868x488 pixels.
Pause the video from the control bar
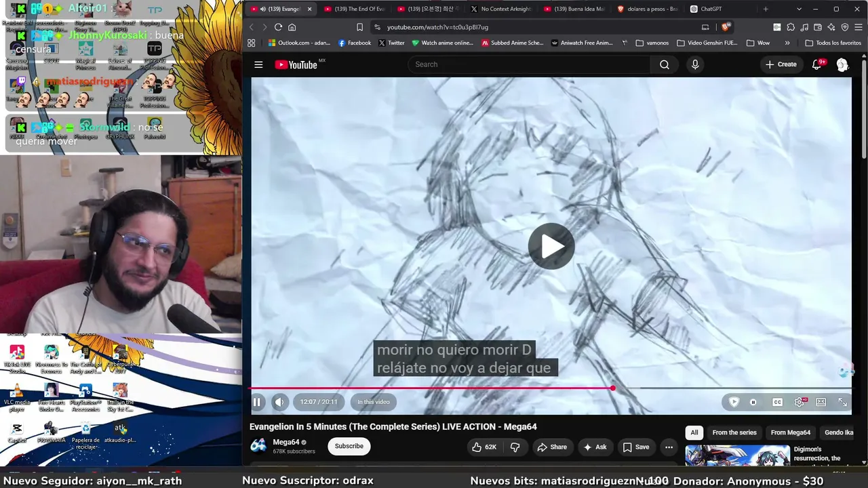click(x=257, y=402)
